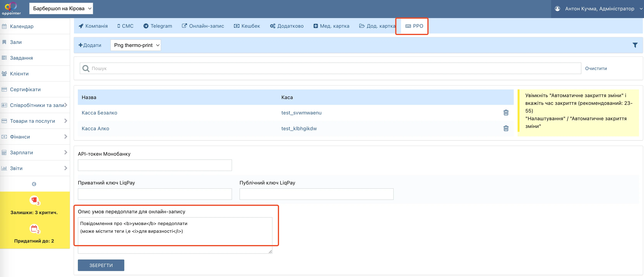644x277 pixels.
Task: Expand the Товари та послуги chevron
Action: point(66,121)
